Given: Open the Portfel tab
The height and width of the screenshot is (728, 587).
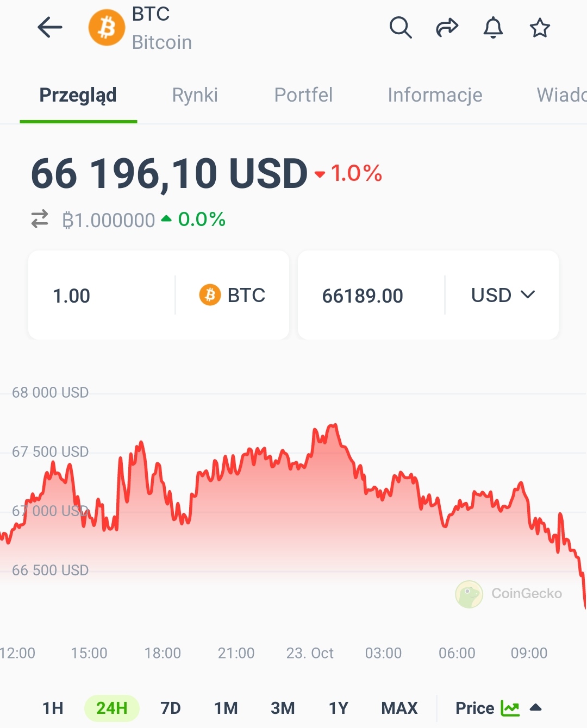Looking at the screenshot, I should point(303,95).
